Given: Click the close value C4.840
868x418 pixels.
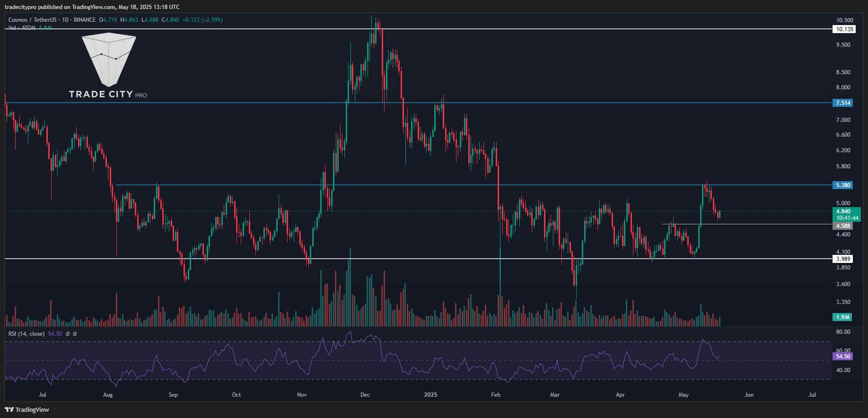Looking at the screenshot, I should (x=170, y=20).
